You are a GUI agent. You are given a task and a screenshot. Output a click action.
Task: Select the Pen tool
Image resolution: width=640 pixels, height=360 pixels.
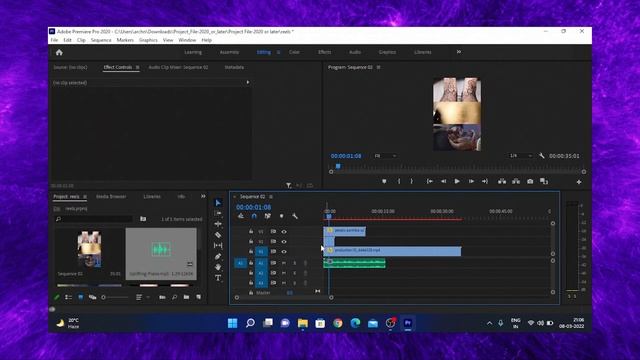[x=218, y=256]
